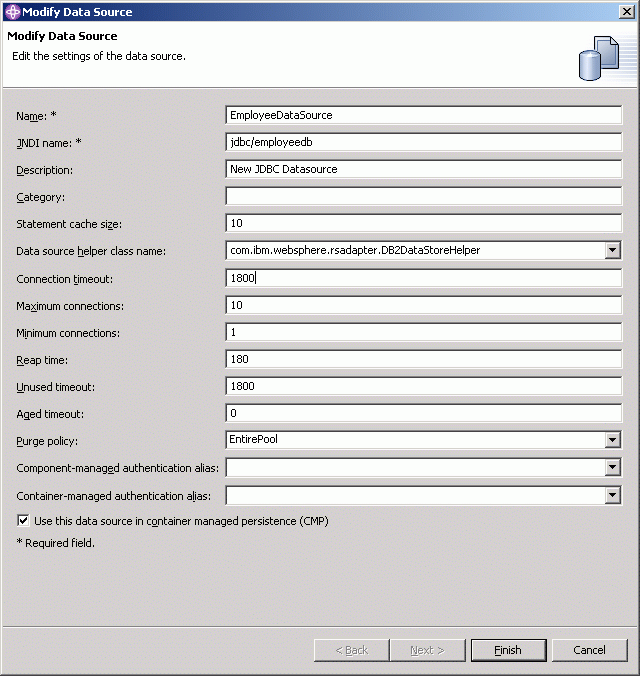Select the Maximum connections field
Viewport: 640px width, 676px height.
pyautogui.click(x=424, y=305)
